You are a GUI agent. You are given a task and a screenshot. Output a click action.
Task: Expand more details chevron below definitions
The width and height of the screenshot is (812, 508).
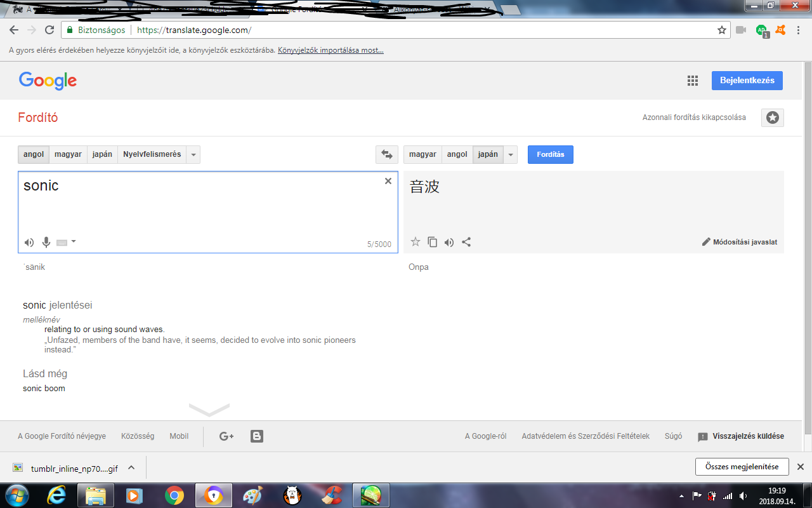tap(209, 410)
